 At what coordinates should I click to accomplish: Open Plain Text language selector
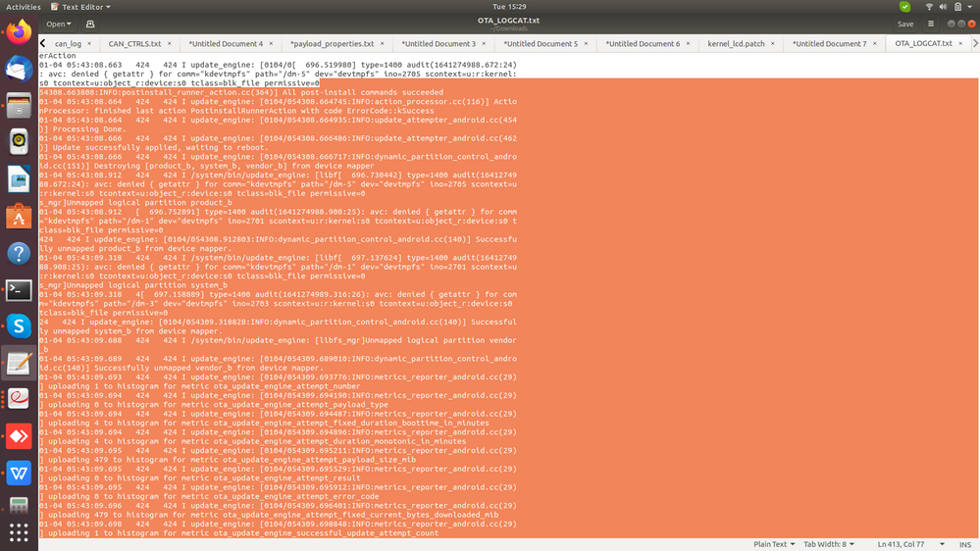774,544
